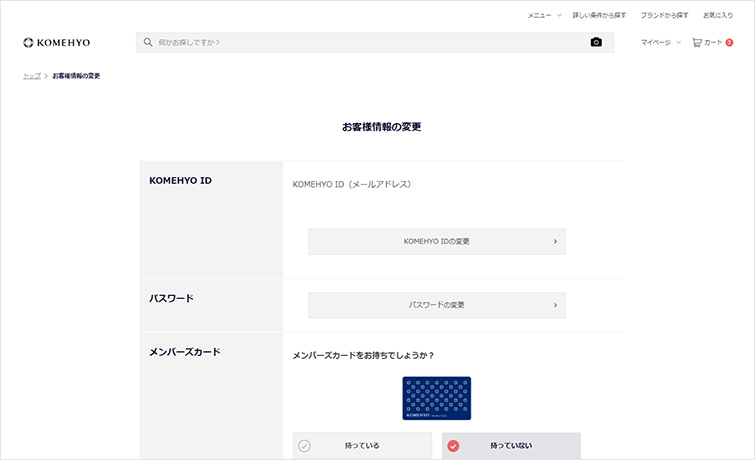
Task: Click the magnifier search icon
Action: [x=148, y=42]
